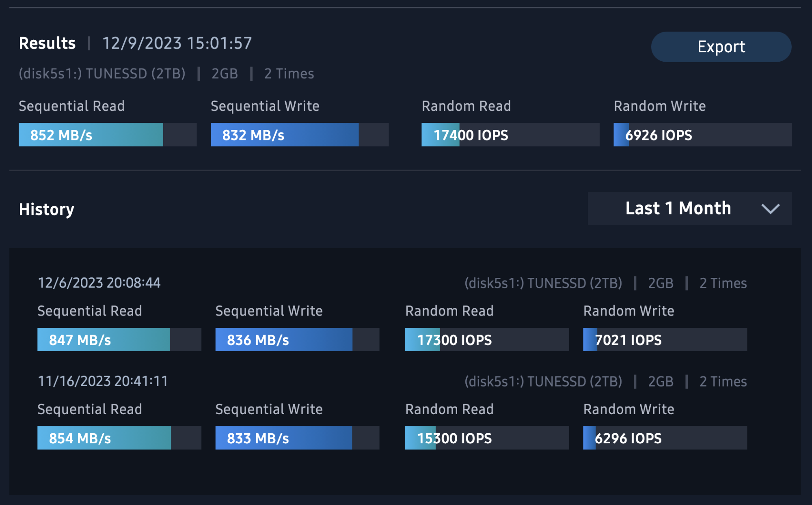This screenshot has width=812, height=505.
Task: Click the Results heading
Action: (x=47, y=43)
